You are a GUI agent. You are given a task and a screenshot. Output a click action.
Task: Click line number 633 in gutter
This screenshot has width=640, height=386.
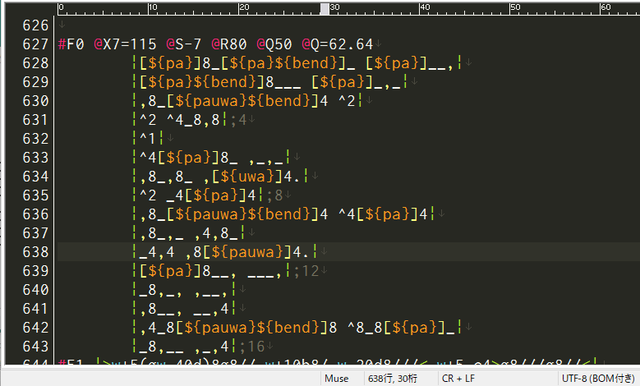pos(36,158)
